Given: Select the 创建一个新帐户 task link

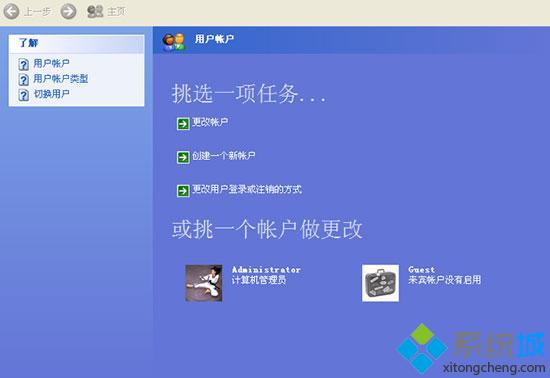Looking at the screenshot, I should tap(223, 156).
